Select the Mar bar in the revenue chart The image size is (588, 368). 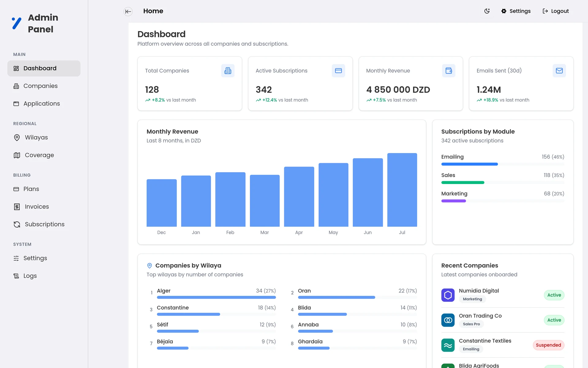point(265,201)
